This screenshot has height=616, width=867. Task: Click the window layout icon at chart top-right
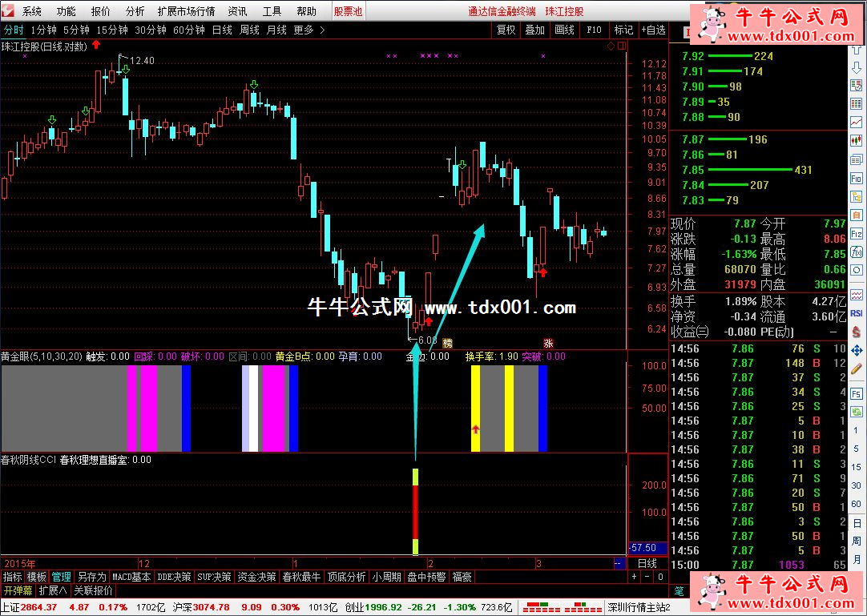point(622,46)
